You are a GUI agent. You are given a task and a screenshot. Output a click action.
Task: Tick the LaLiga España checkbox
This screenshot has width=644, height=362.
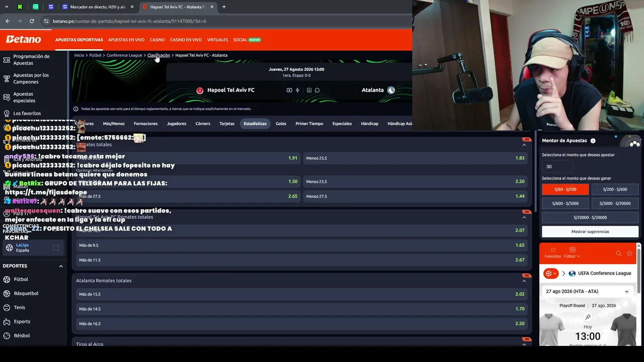point(56,247)
